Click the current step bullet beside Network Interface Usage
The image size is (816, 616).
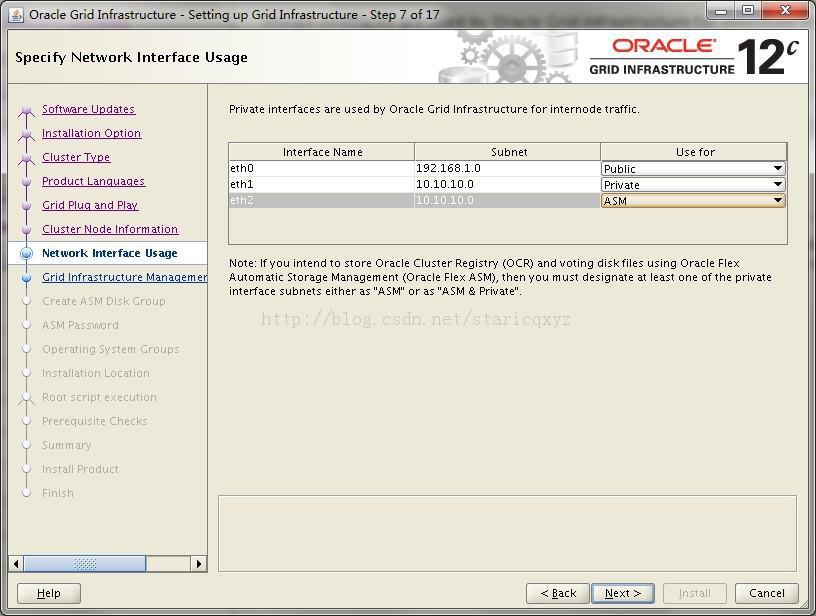point(27,253)
